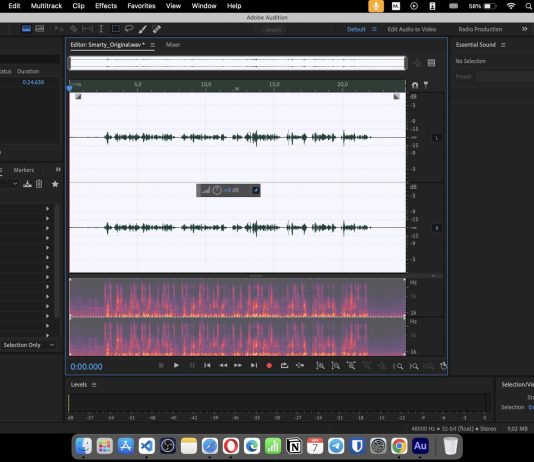Click Zoom In Amplitude icon
Screen dimensions: 534x462
(320, 366)
